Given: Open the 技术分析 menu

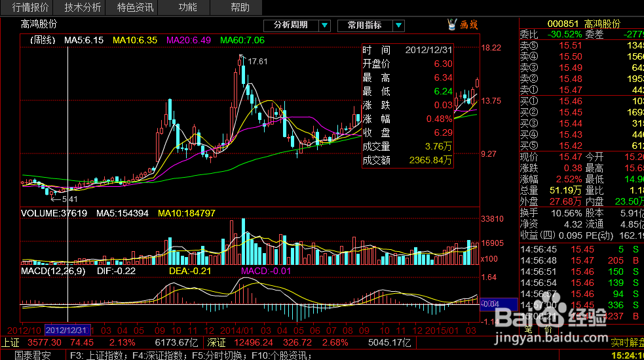Looking at the screenshot, I should [x=83, y=7].
